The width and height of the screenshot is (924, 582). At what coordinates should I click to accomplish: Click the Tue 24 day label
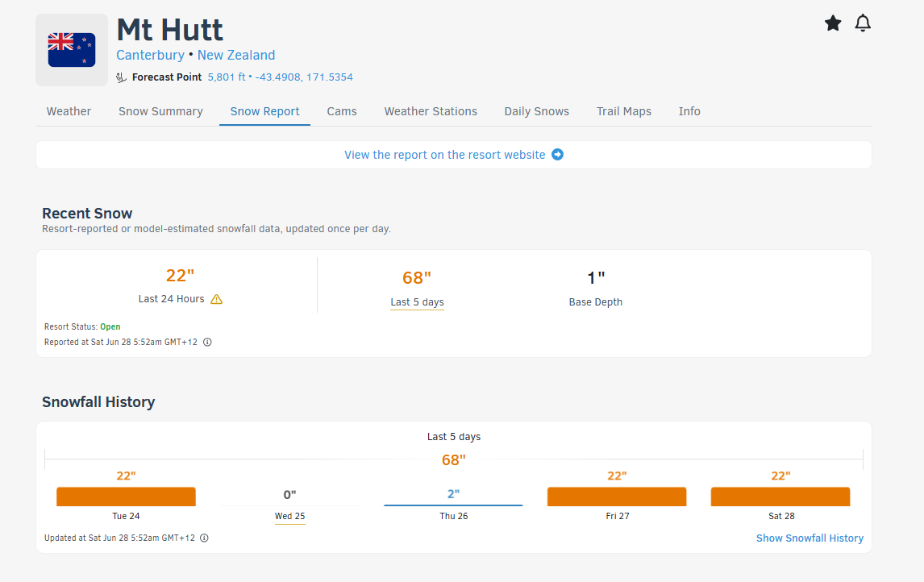[126, 516]
